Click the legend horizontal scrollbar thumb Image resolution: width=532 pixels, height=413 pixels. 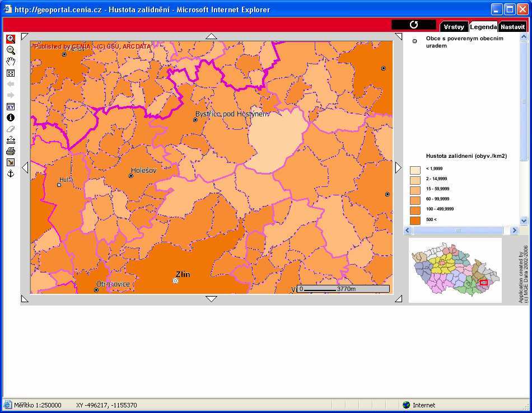click(458, 231)
